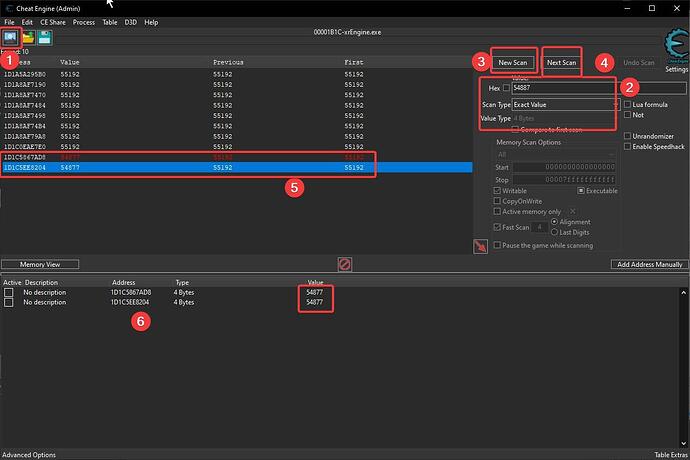Click the yellow open-folder table icon

point(29,38)
